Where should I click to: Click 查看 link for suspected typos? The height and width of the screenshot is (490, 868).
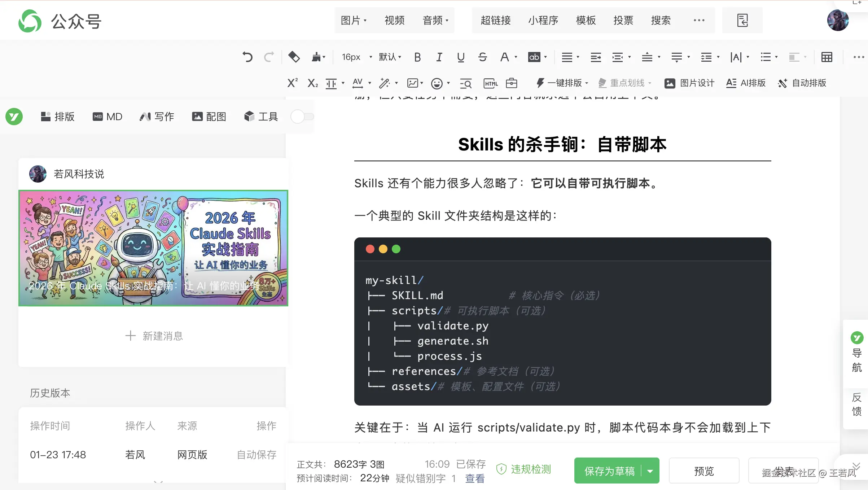pos(475,478)
